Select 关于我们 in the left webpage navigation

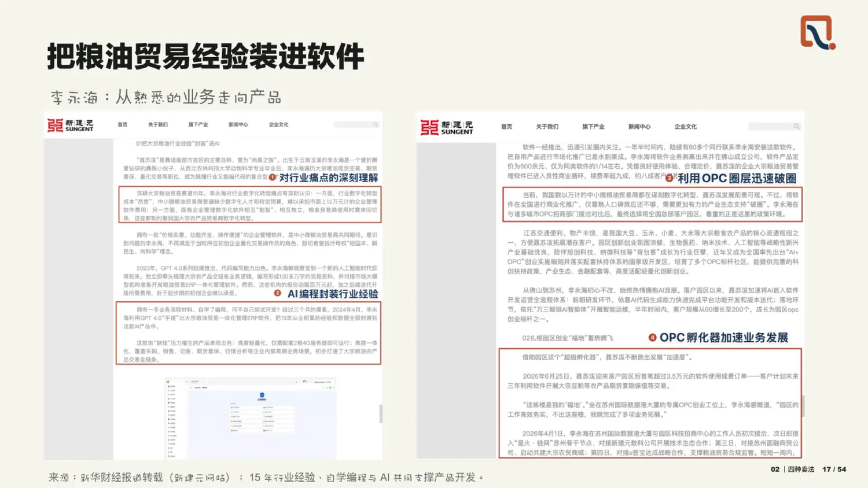(157, 124)
